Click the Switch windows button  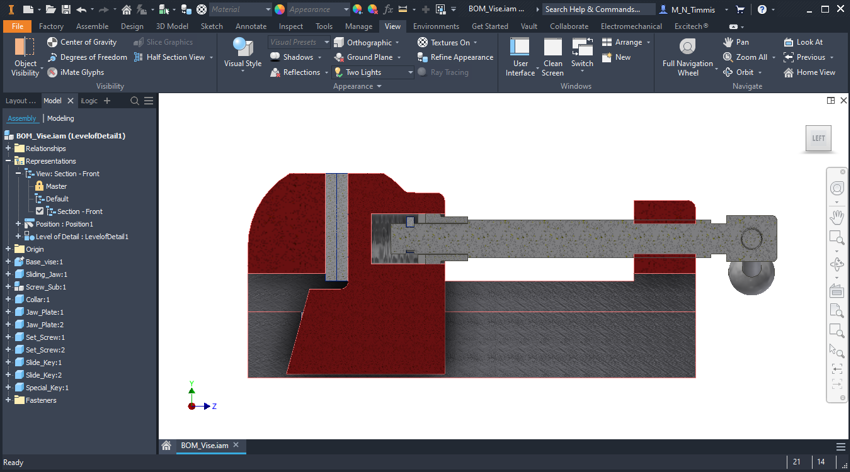click(582, 54)
